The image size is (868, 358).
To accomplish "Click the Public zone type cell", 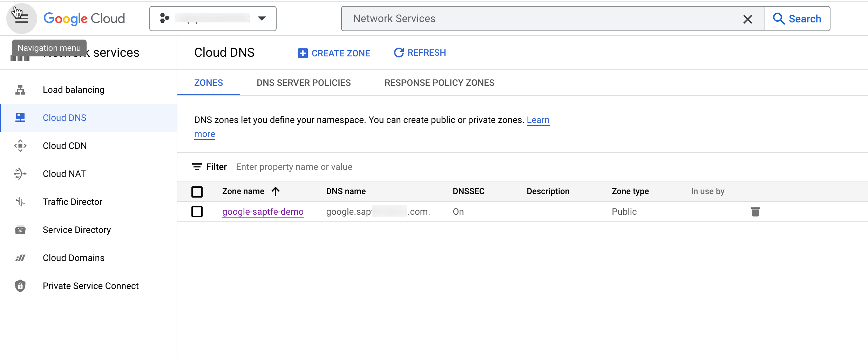I will click(624, 212).
